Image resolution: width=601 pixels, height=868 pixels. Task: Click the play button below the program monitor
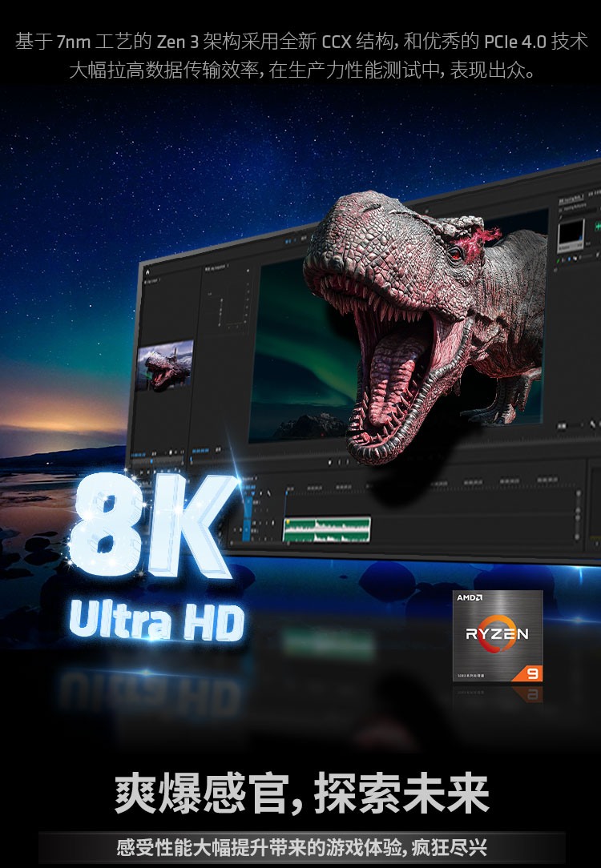pyautogui.click(x=340, y=461)
